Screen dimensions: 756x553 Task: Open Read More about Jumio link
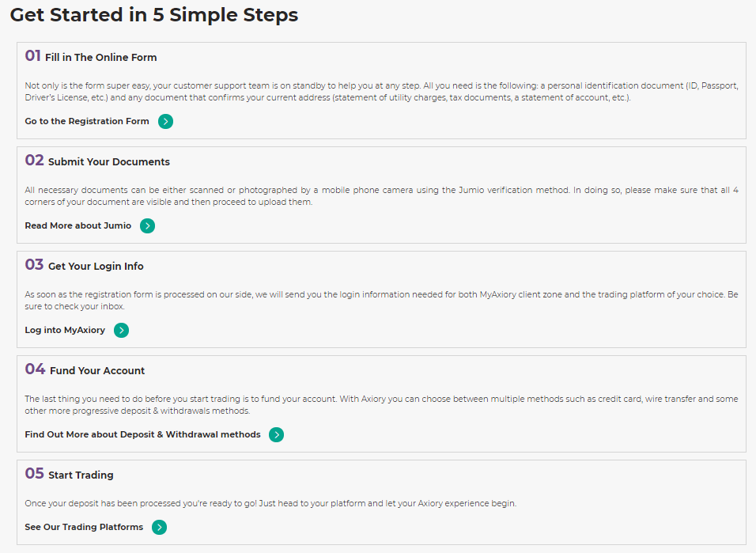coord(77,225)
